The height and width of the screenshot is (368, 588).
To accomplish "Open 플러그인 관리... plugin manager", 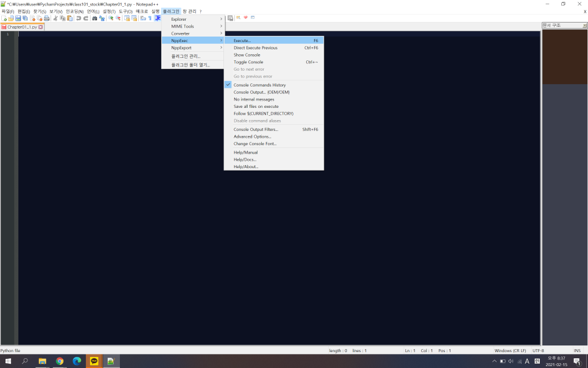I will (193, 56).
